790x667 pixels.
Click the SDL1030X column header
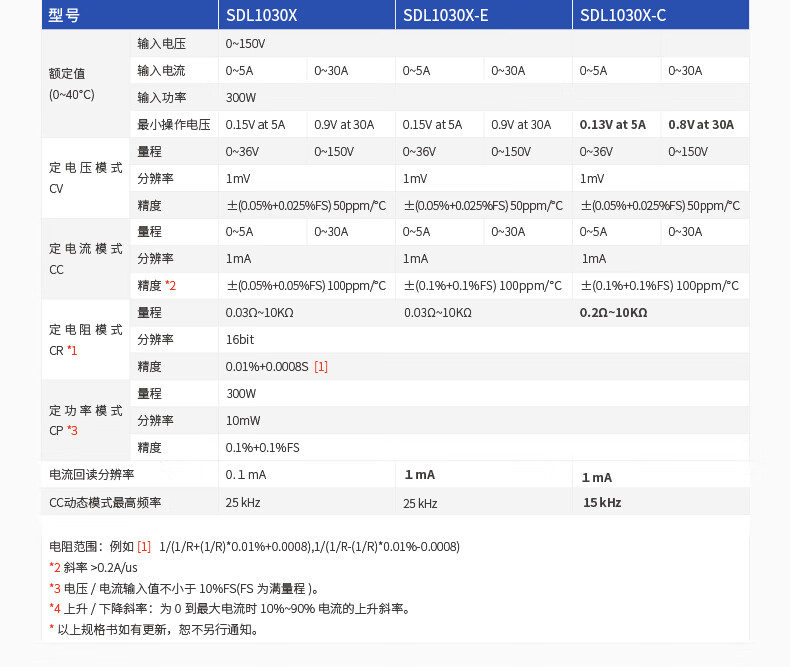pyautogui.click(x=261, y=16)
